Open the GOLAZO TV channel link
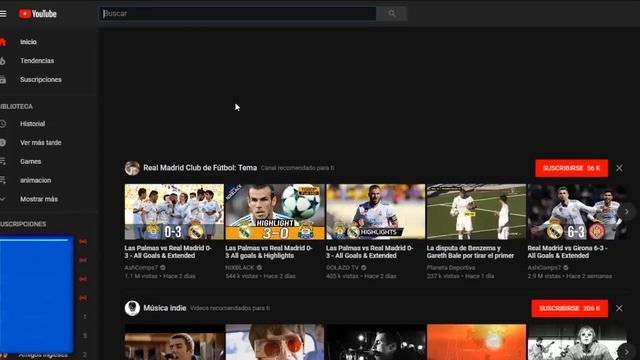The width and height of the screenshot is (640, 360). pyautogui.click(x=342, y=268)
